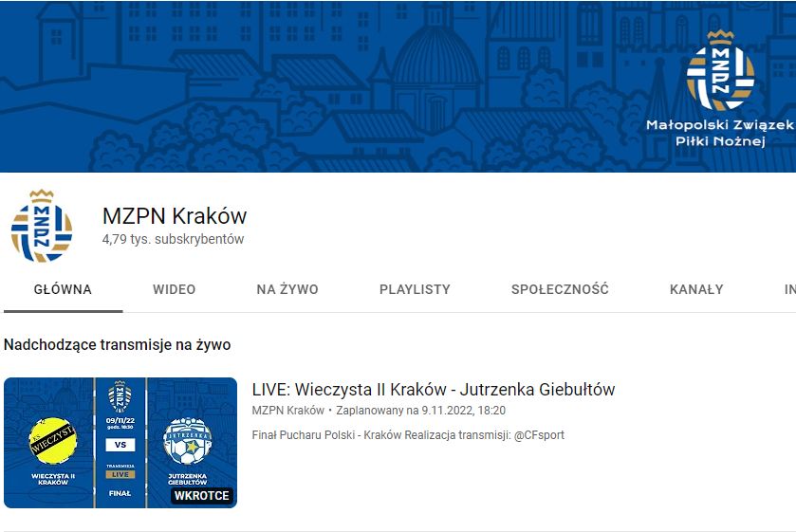Go to the PLAYLISTY tab

point(415,290)
